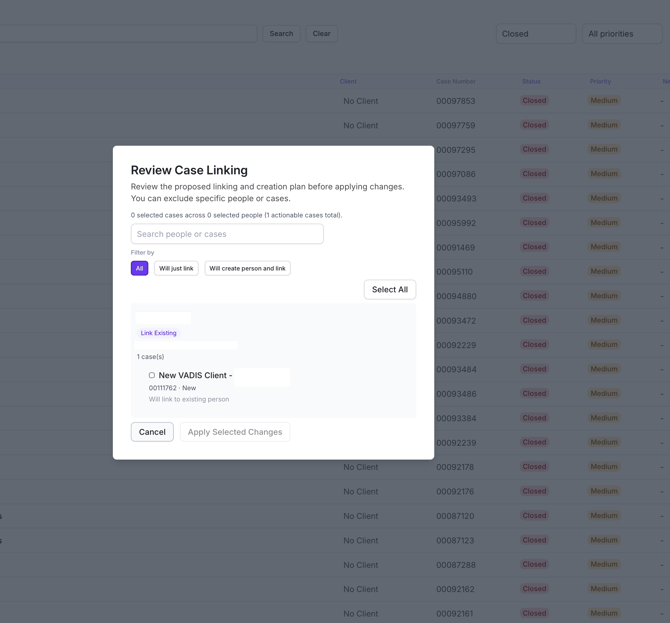
Task: Click Apply Selected Changes
Action: (235, 432)
